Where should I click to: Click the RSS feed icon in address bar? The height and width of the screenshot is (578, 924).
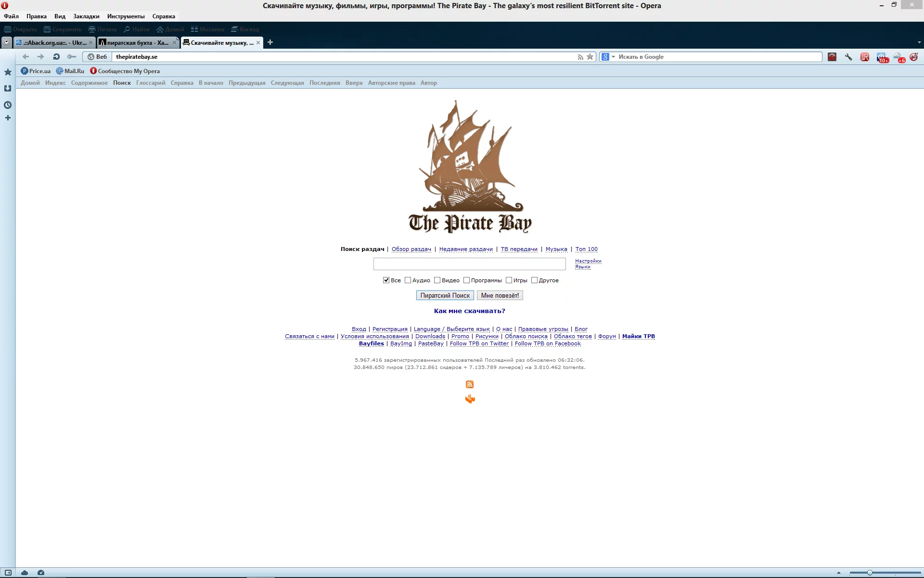pyautogui.click(x=580, y=57)
